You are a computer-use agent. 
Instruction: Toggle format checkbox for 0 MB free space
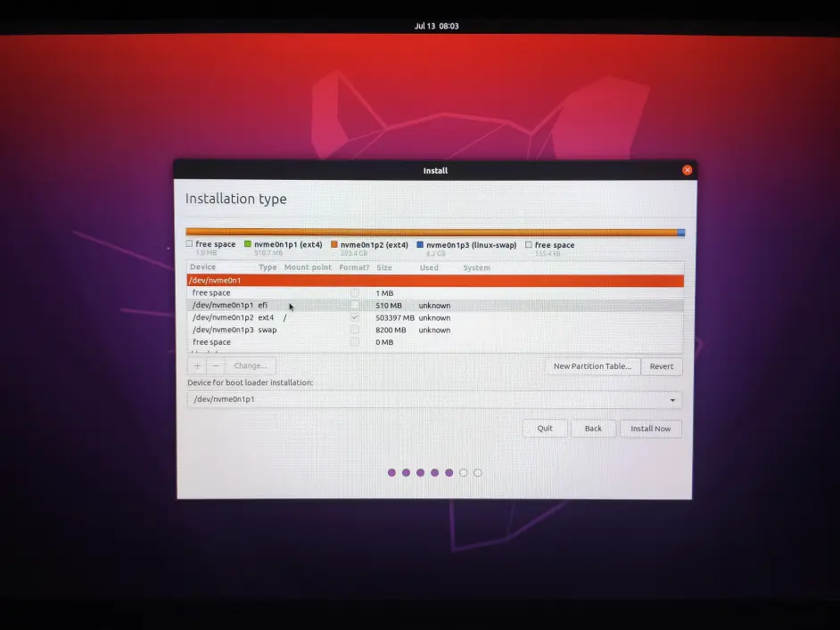tap(355, 342)
